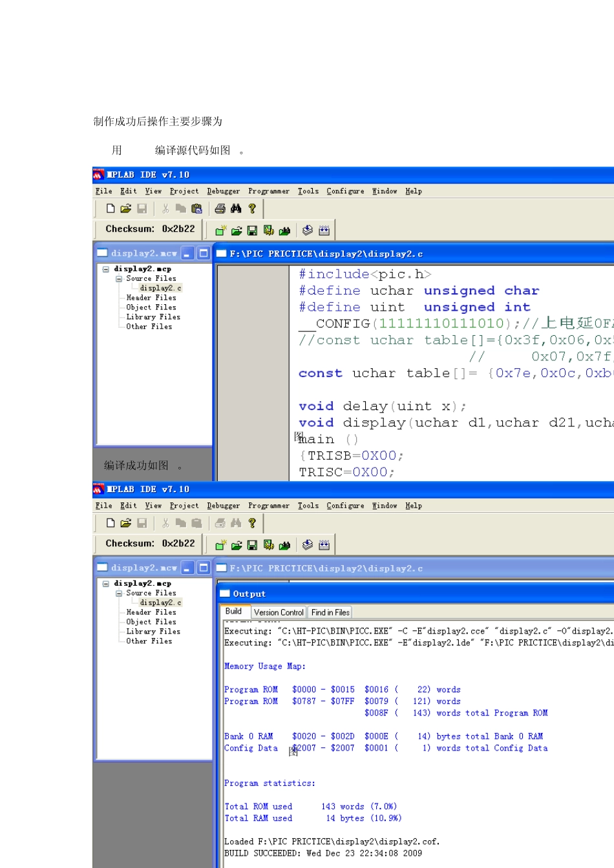
Task: Click Make icon in upper MPLAB project toolbar
Action: [308, 231]
